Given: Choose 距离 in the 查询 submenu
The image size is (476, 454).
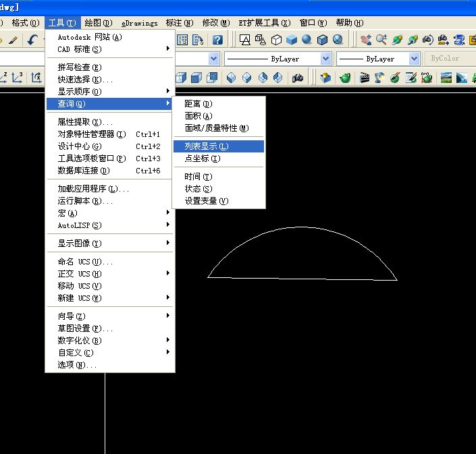Looking at the screenshot, I should click(x=219, y=104).
